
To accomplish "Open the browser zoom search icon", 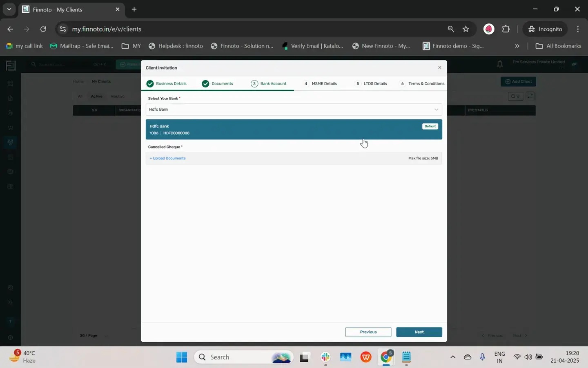I will click(451, 29).
